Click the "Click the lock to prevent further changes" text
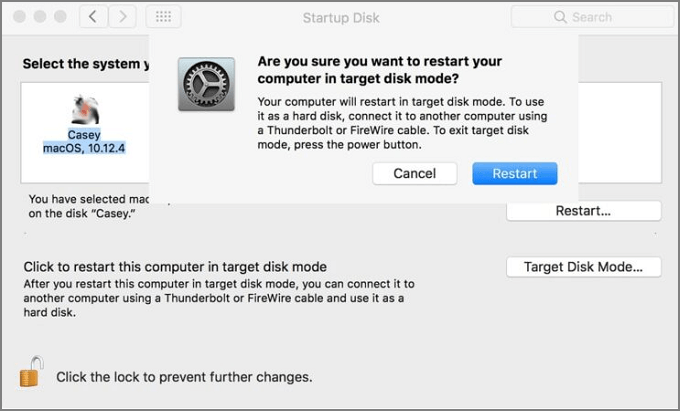 click(x=184, y=377)
